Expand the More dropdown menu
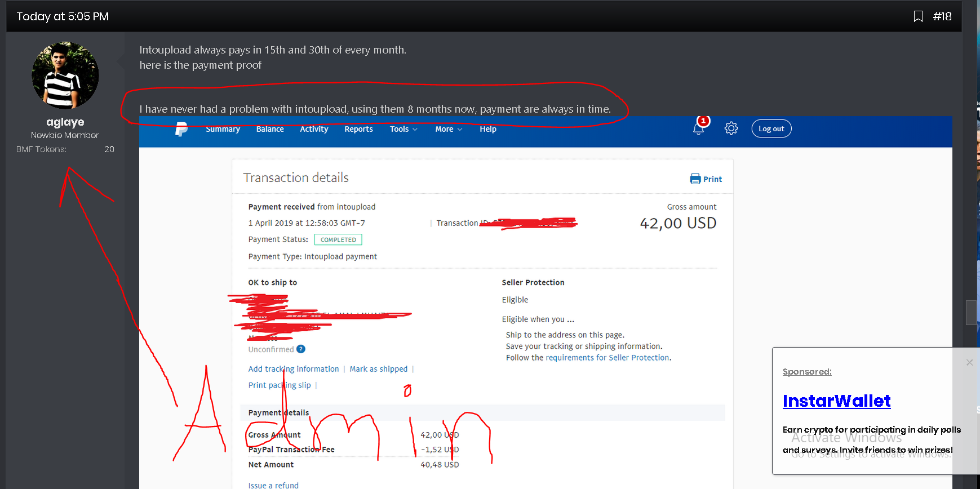This screenshot has height=489, width=980. pyautogui.click(x=449, y=129)
